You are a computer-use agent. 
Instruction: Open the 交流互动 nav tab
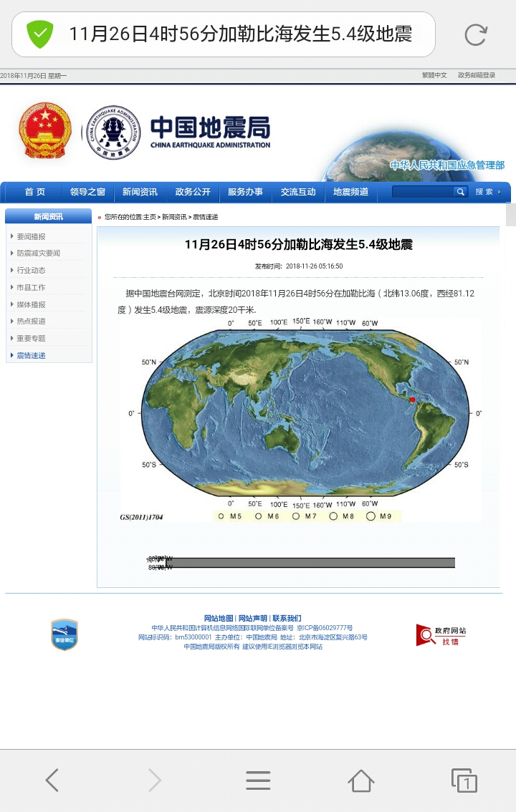[x=298, y=192]
